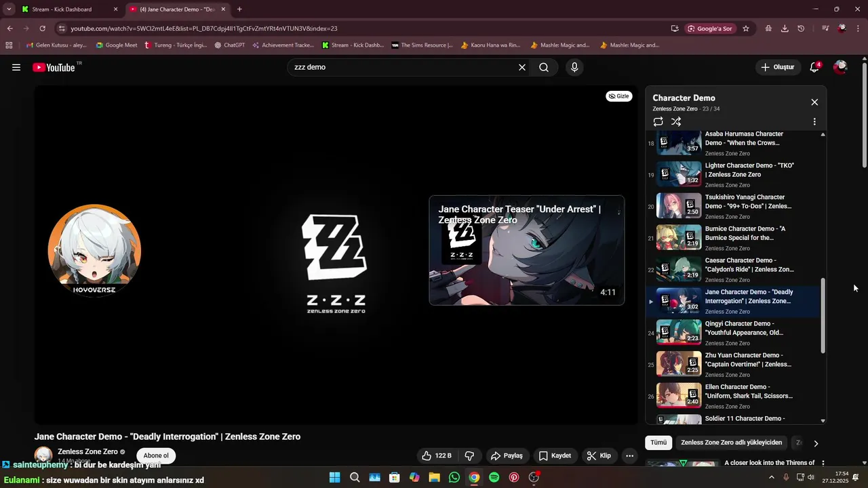Image resolution: width=868 pixels, height=488 pixels.
Task: Switch to Stream - Kick Dashboard tab
Action: [x=68, y=9]
